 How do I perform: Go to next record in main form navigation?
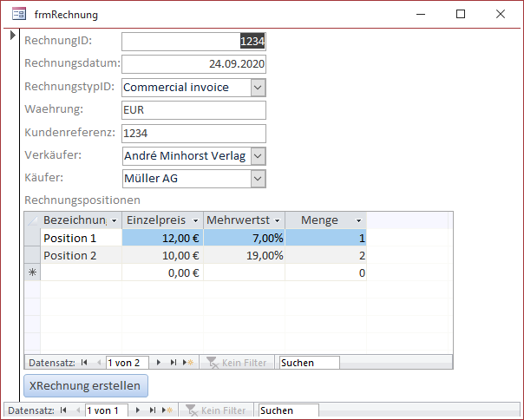(x=138, y=410)
